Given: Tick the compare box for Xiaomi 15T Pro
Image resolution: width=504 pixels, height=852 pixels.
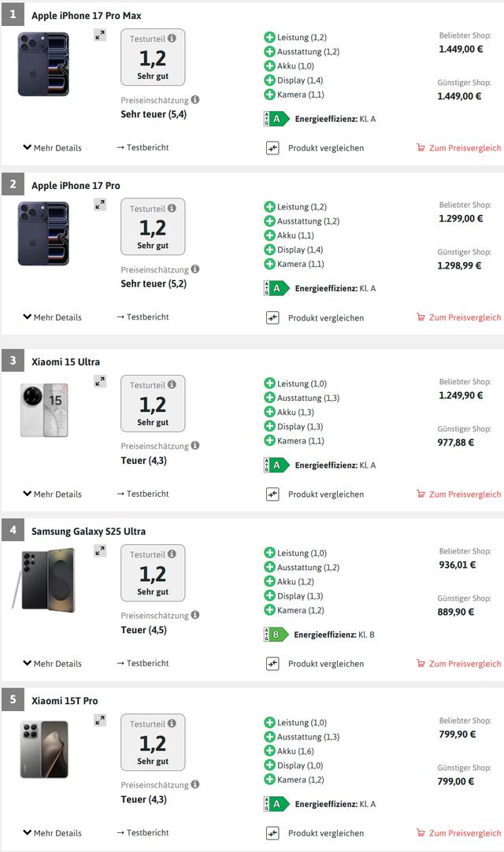Looking at the screenshot, I should [272, 833].
